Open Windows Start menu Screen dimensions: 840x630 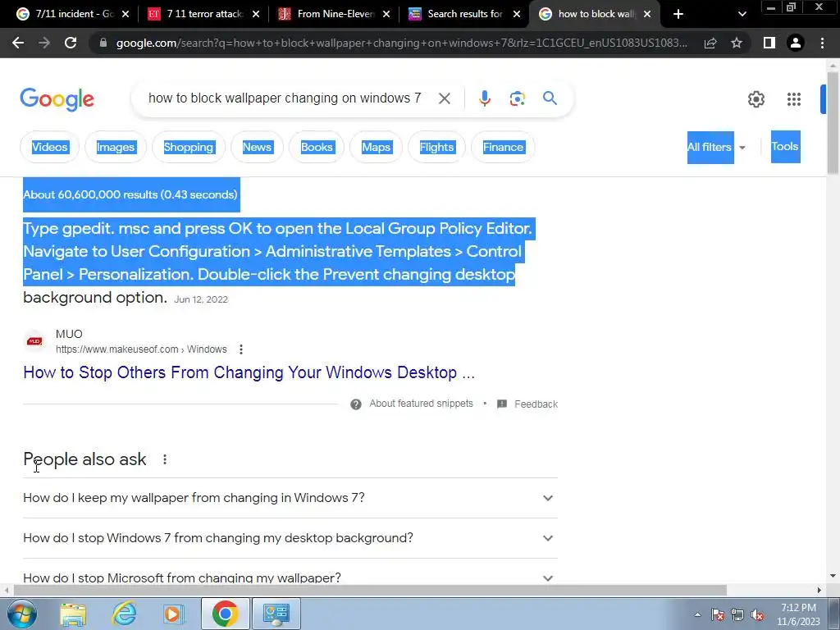21,614
